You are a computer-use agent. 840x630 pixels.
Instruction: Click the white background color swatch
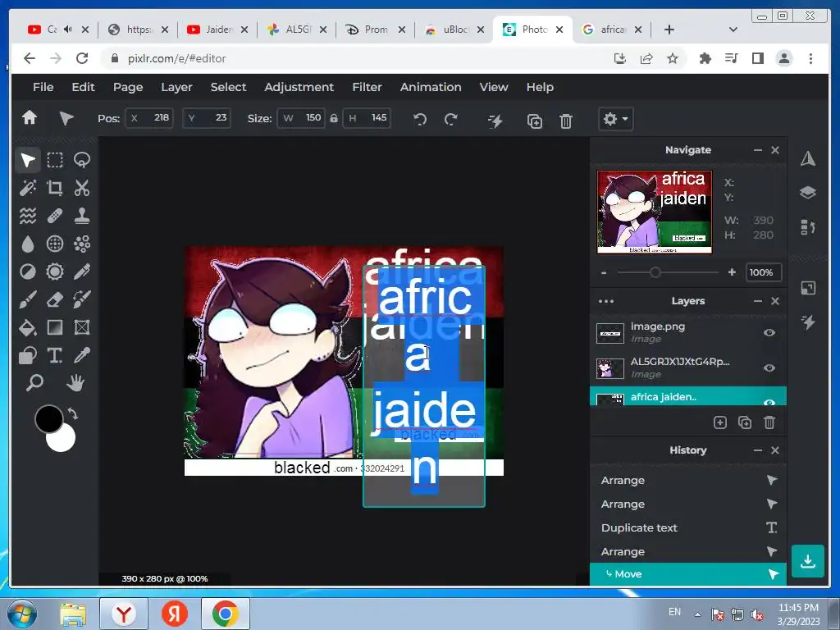[63, 441]
